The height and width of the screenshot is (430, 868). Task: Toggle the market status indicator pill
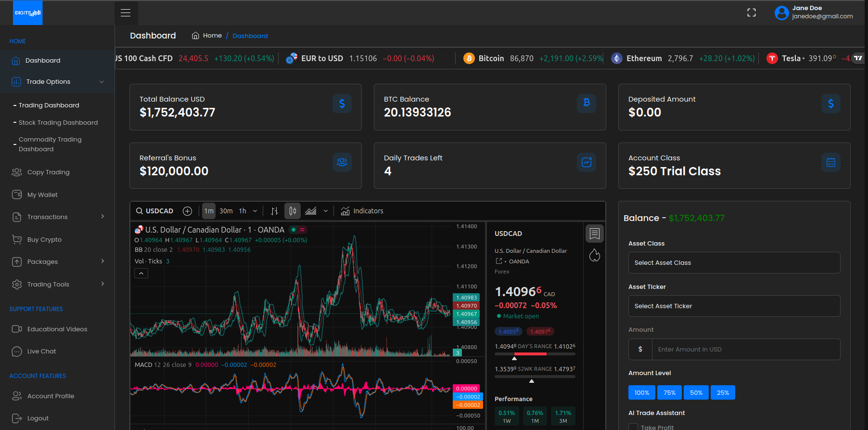tap(297, 230)
